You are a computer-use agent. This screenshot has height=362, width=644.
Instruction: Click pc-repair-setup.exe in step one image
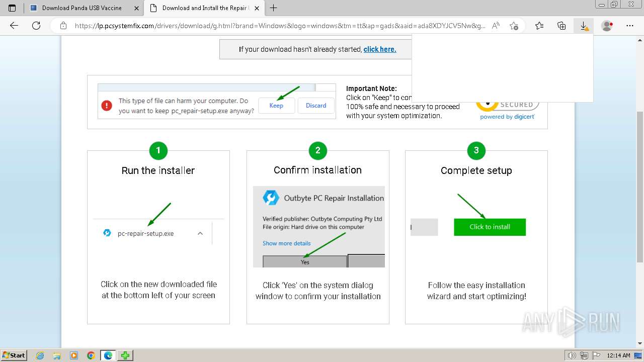click(x=145, y=233)
